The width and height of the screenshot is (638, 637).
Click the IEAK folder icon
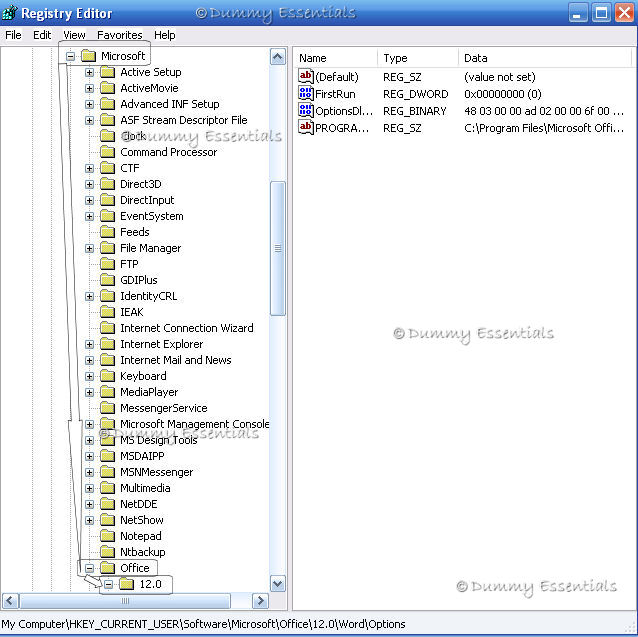coord(107,312)
